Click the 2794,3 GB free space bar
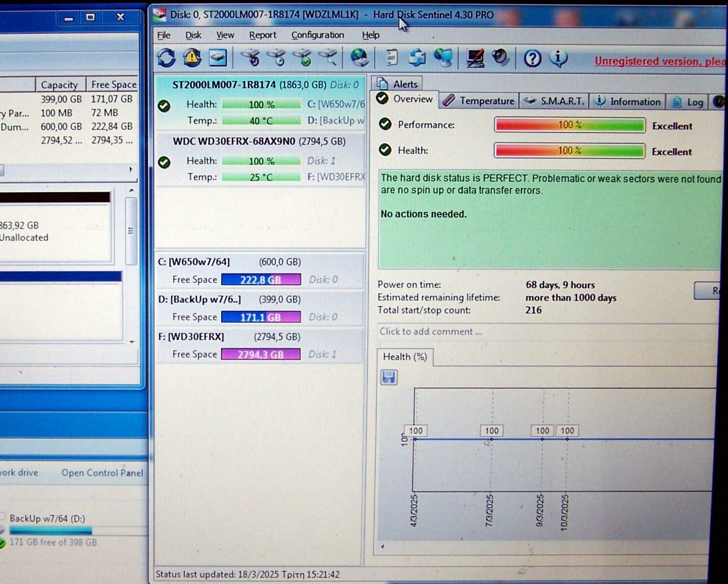Viewport: 728px width, 584px height. [261, 354]
